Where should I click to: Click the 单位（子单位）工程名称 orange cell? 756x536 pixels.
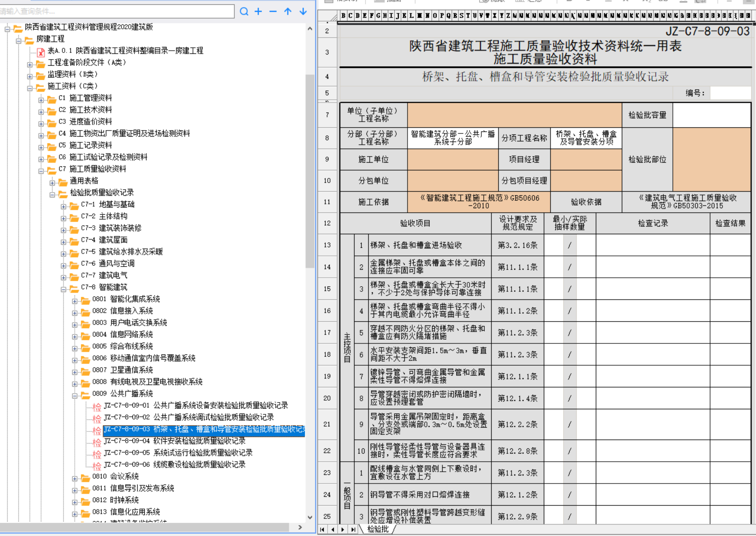pos(514,115)
